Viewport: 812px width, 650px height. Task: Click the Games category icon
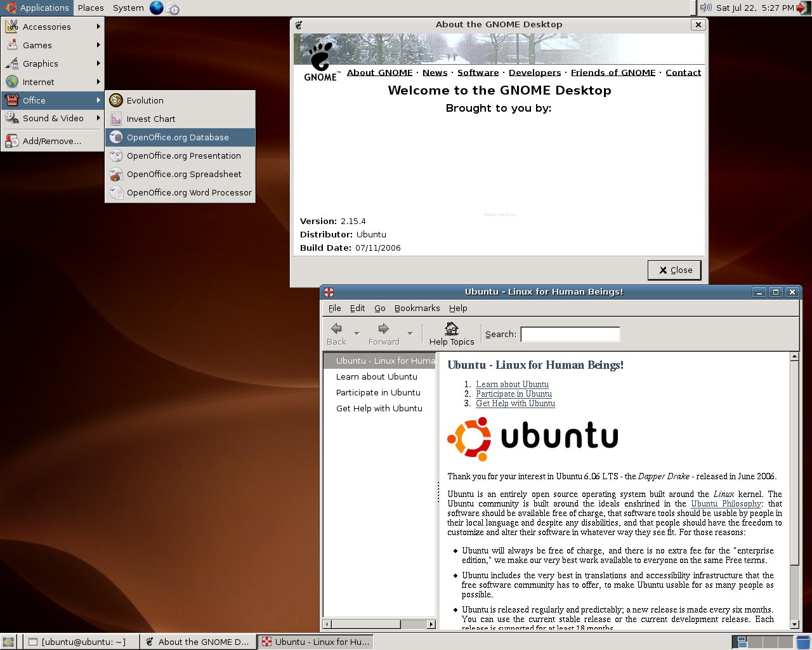pos(12,45)
